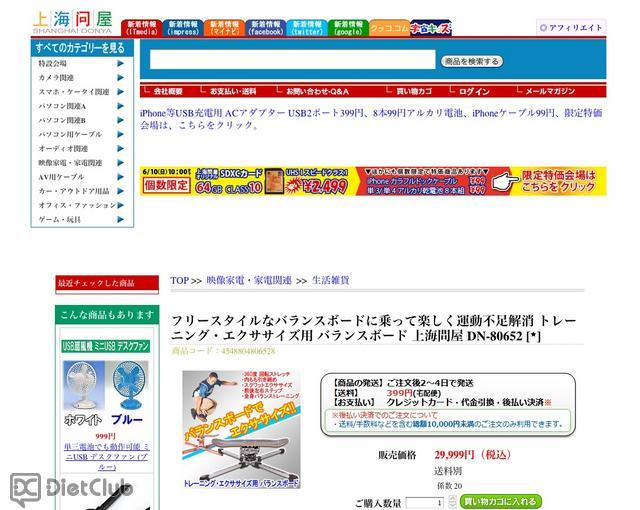Open the impress news tab
The width and height of the screenshot is (640, 510).
(x=183, y=28)
